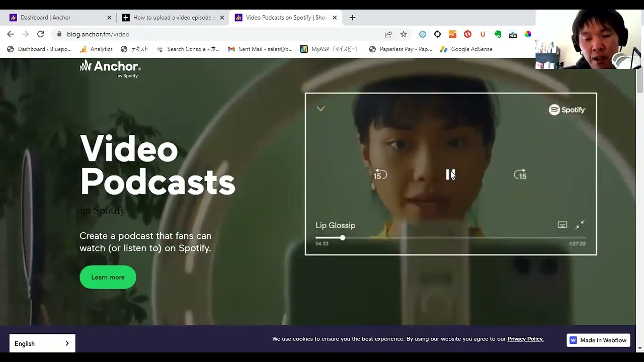The image size is (644, 362).
Task: Click the scrollbar down arrow
Action: (x=639, y=348)
